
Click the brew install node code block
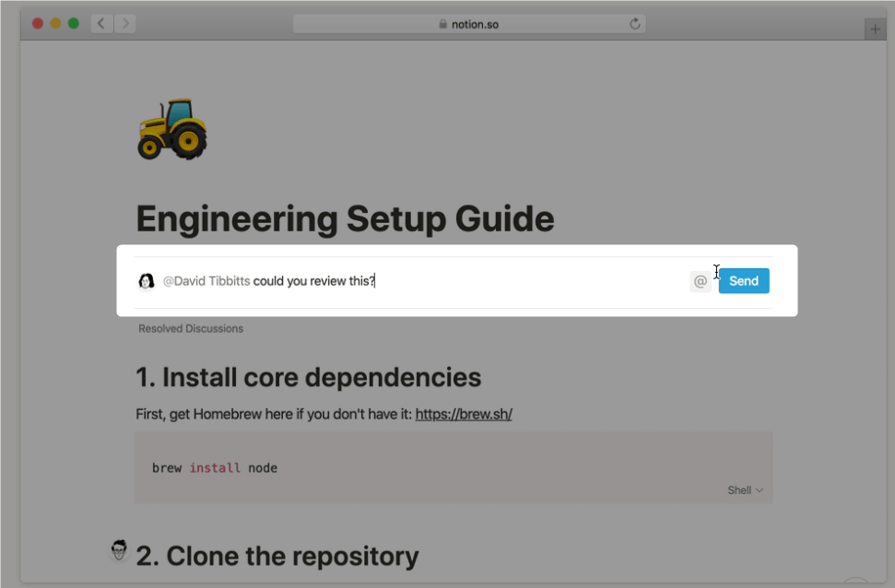click(x=453, y=468)
